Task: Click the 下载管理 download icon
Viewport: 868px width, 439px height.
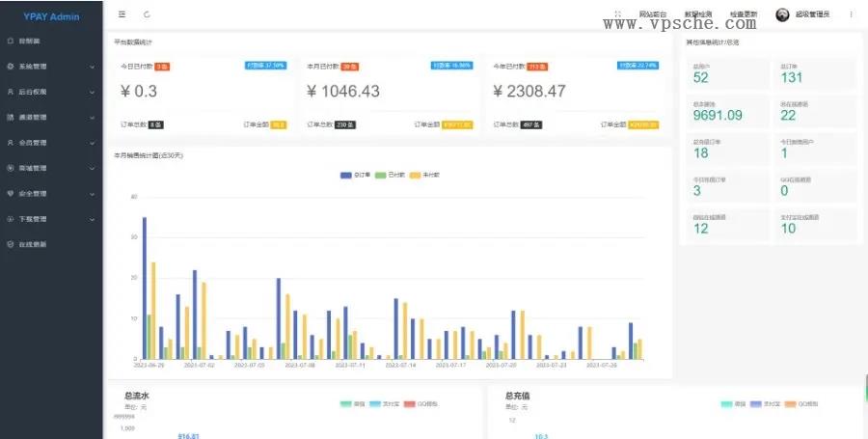Action: point(10,219)
